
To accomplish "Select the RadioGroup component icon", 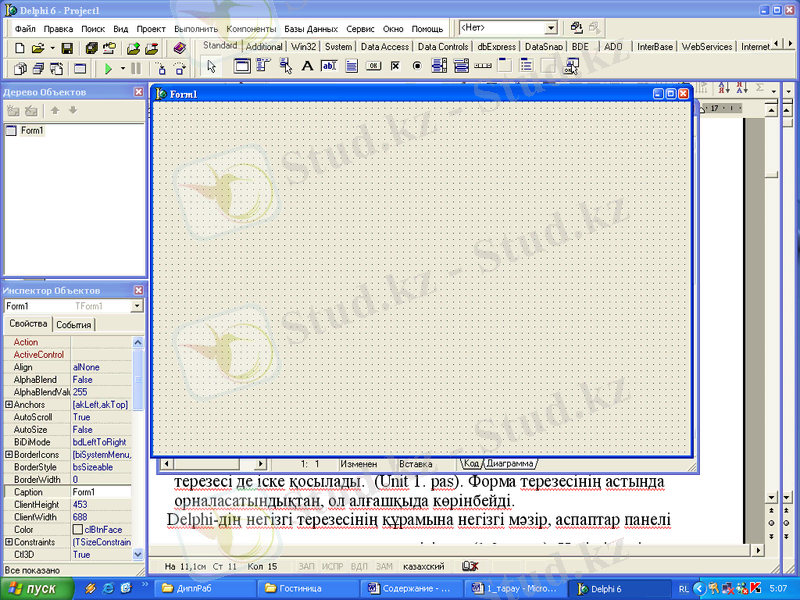I will pyautogui.click(x=526, y=66).
